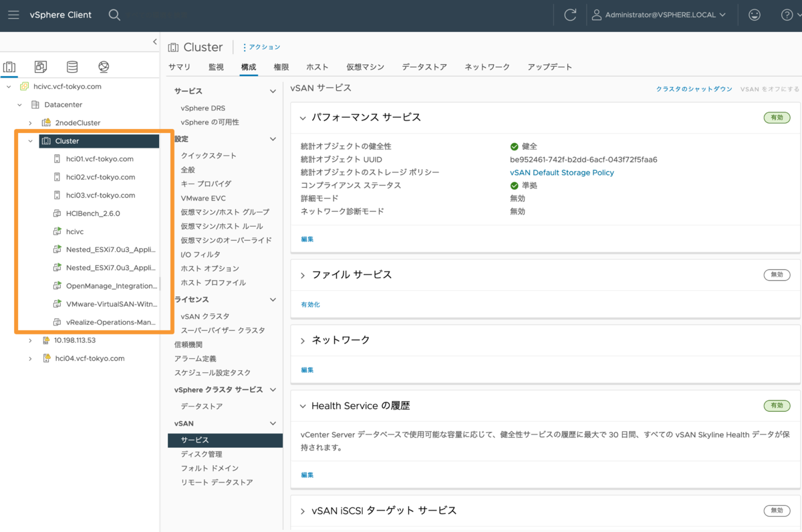Click the search magnifier icon
This screenshot has height=532, width=802.
click(x=114, y=15)
